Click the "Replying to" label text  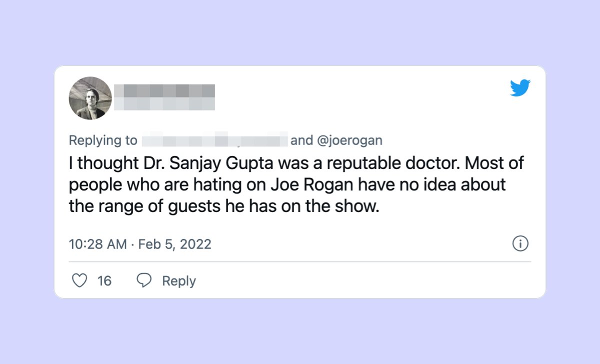click(103, 140)
